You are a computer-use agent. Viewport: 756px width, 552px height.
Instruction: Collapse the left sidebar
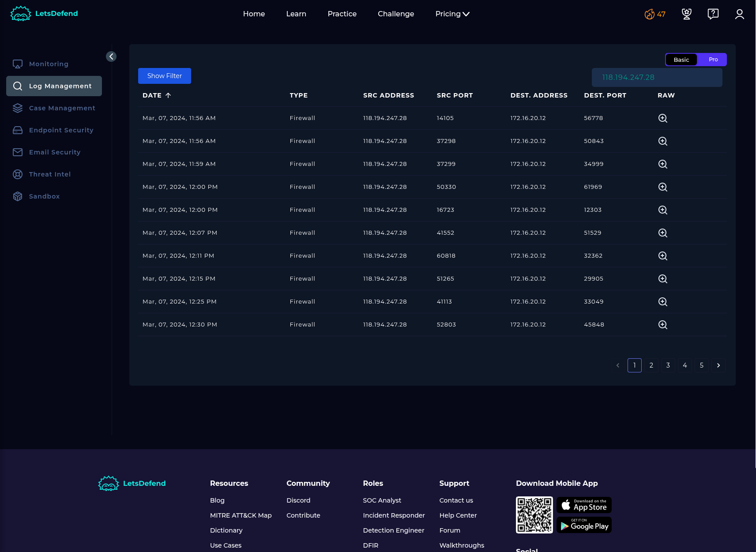(111, 56)
